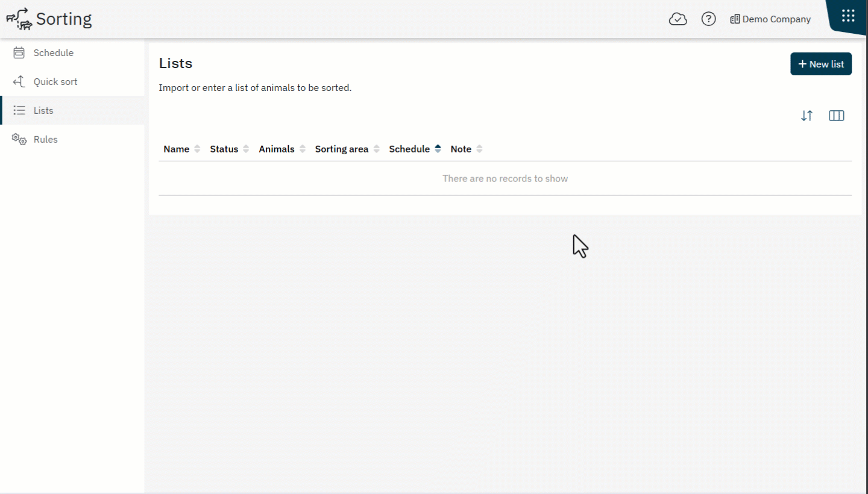Click the Schedule calendar icon in sidebar
The width and height of the screenshot is (868, 494).
click(19, 53)
